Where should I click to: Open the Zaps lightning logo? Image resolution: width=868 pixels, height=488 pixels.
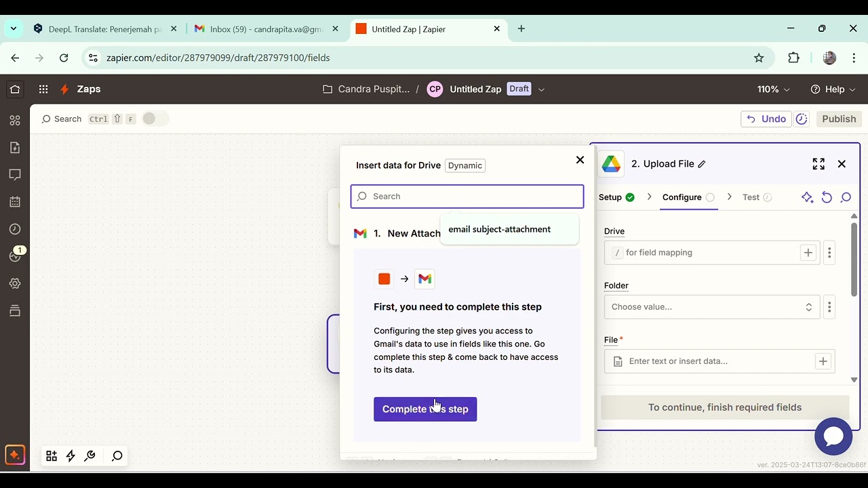(64, 89)
